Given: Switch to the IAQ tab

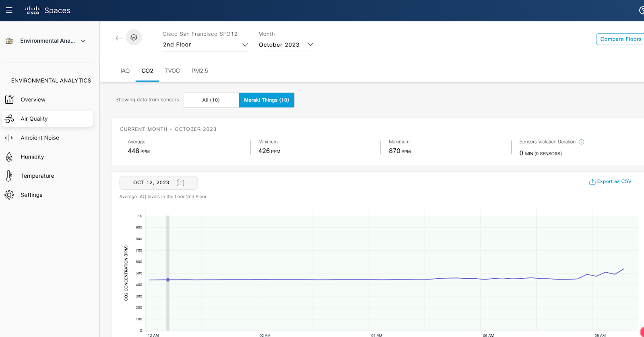Looking at the screenshot, I should 125,71.
